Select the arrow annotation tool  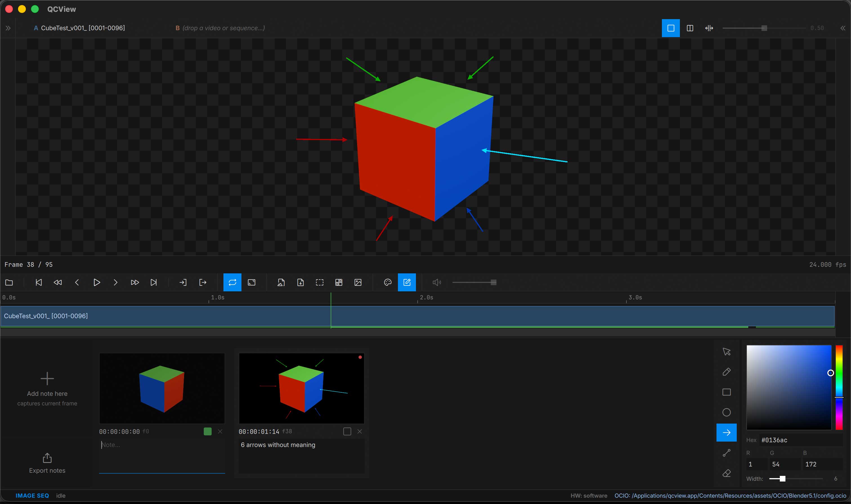point(726,433)
